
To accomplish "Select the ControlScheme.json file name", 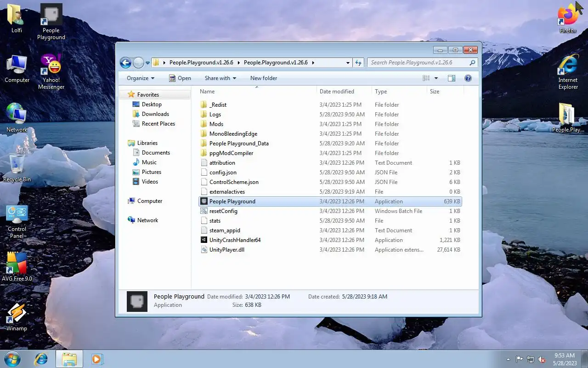I will pyautogui.click(x=234, y=182).
